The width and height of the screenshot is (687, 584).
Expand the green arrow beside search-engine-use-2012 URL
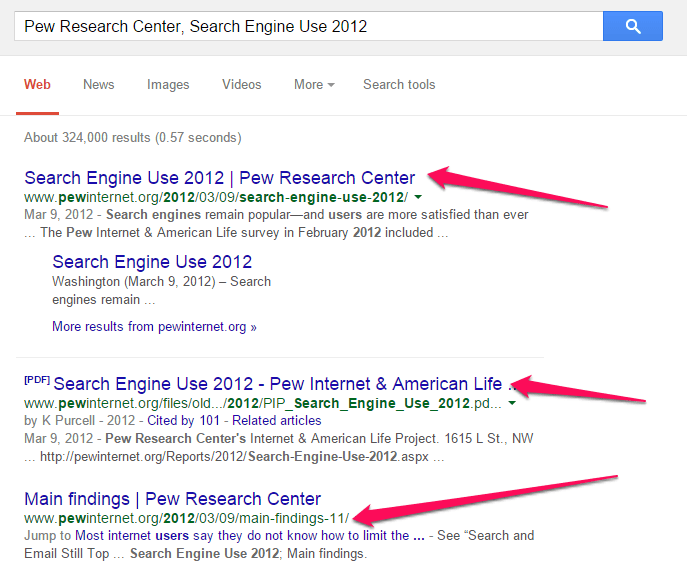[x=416, y=197]
